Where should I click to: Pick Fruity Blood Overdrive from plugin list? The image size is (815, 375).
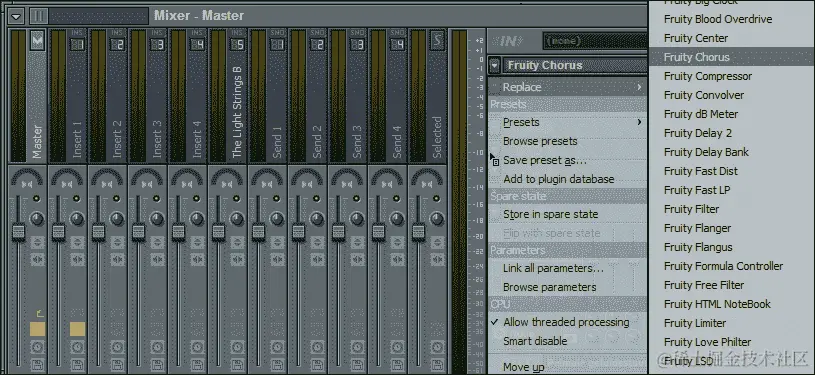coord(732,19)
